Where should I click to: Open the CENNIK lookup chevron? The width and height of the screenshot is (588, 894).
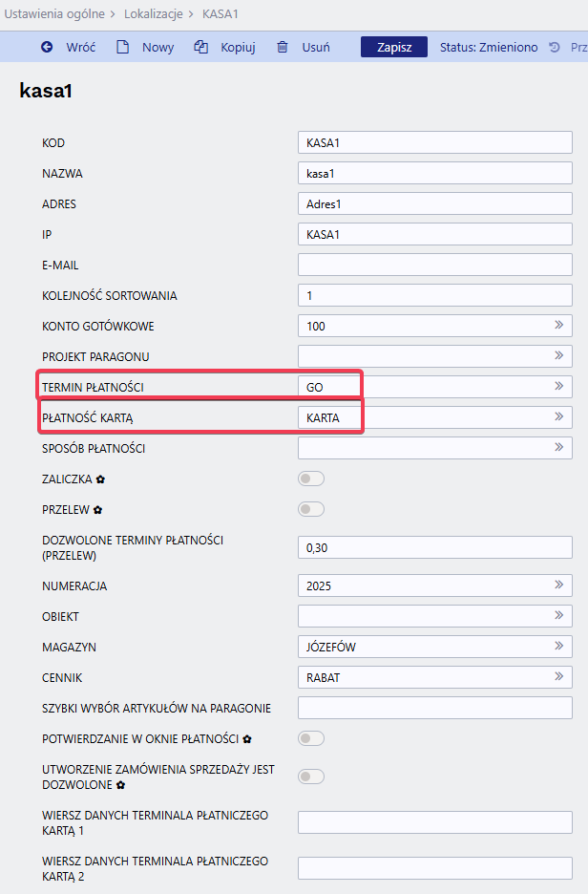tap(558, 677)
